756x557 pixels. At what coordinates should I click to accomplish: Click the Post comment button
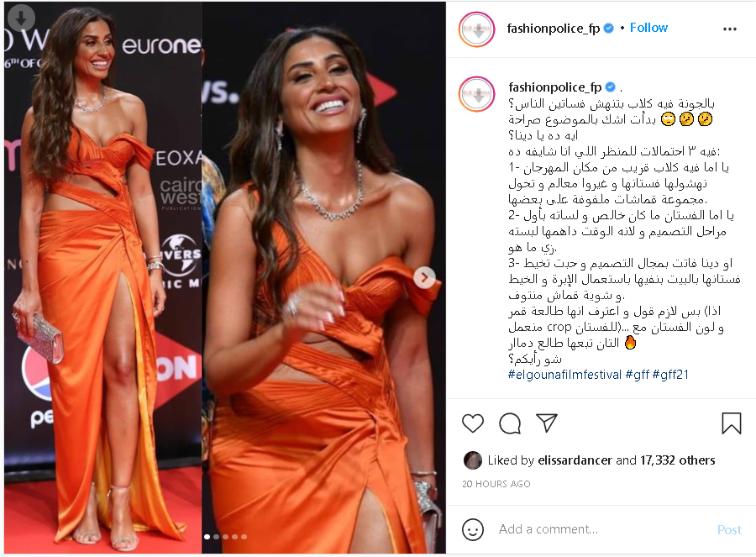coord(729,529)
